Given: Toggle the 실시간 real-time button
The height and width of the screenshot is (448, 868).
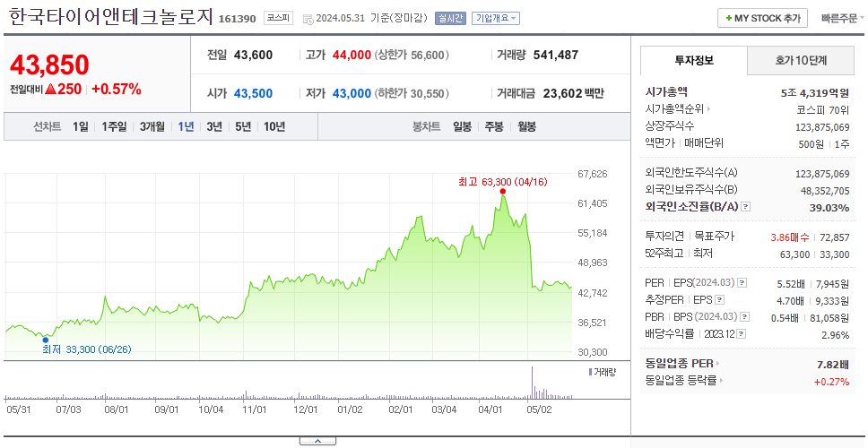Looking at the screenshot, I should (x=451, y=18).
